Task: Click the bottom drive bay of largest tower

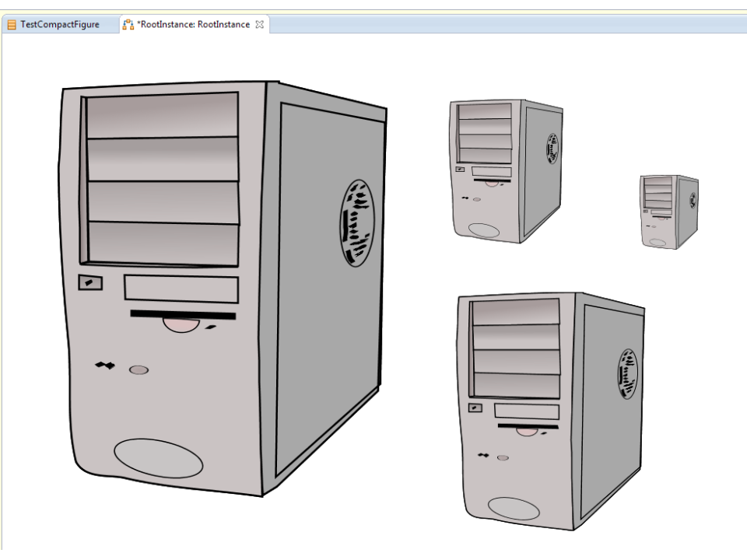Action: (163, 243)
